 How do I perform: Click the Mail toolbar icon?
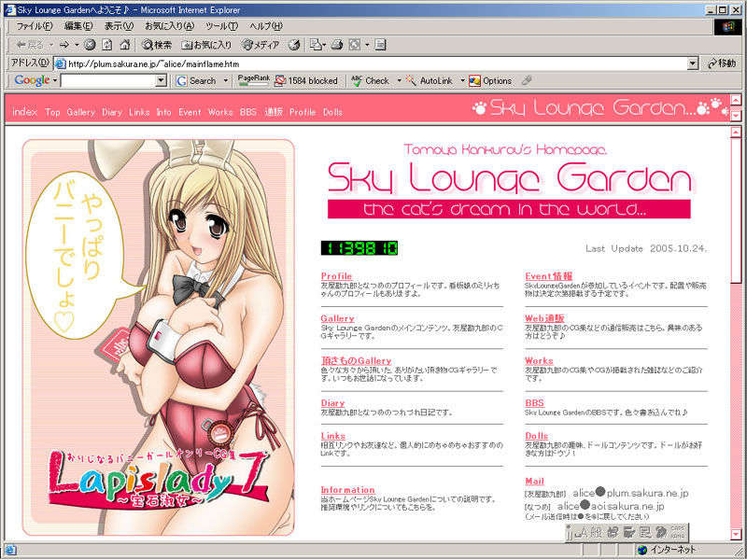click(316, 45)
